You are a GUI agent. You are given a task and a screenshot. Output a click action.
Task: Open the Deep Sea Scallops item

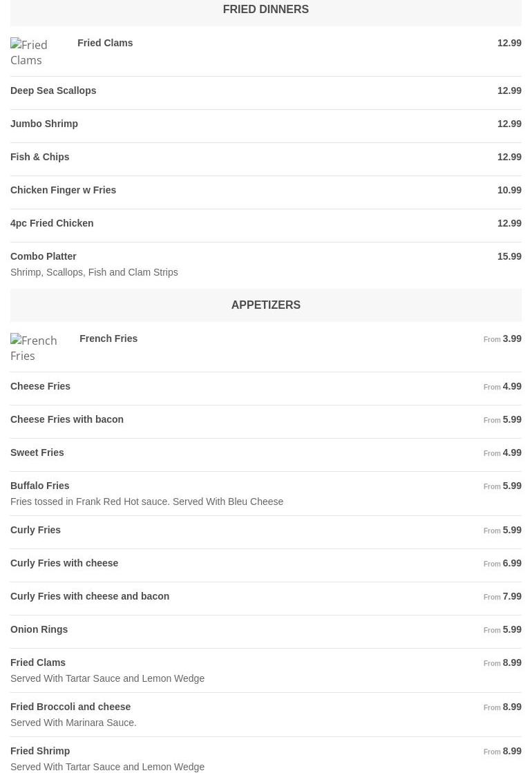(x=53, y=90)
